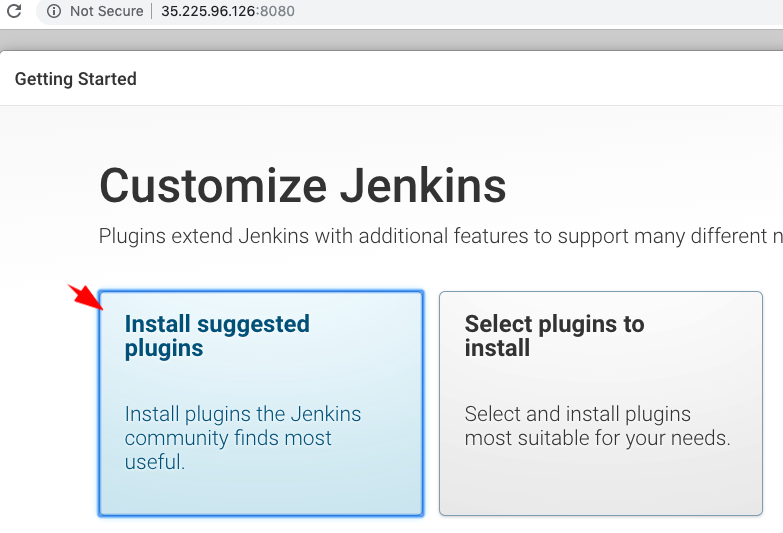783x533 pixels.
Task: Open site info via the circled 'i' icon
Action: click(x=54, y=12)
